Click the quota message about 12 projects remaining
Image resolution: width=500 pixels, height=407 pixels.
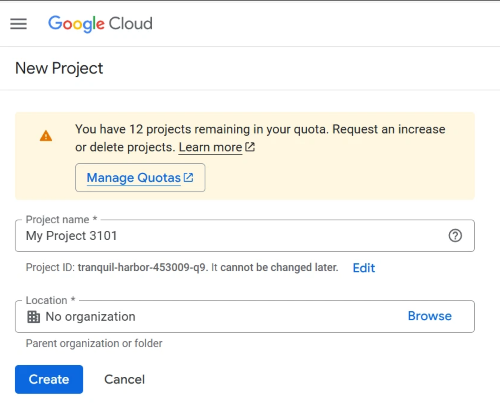click(x=260, y=138)
